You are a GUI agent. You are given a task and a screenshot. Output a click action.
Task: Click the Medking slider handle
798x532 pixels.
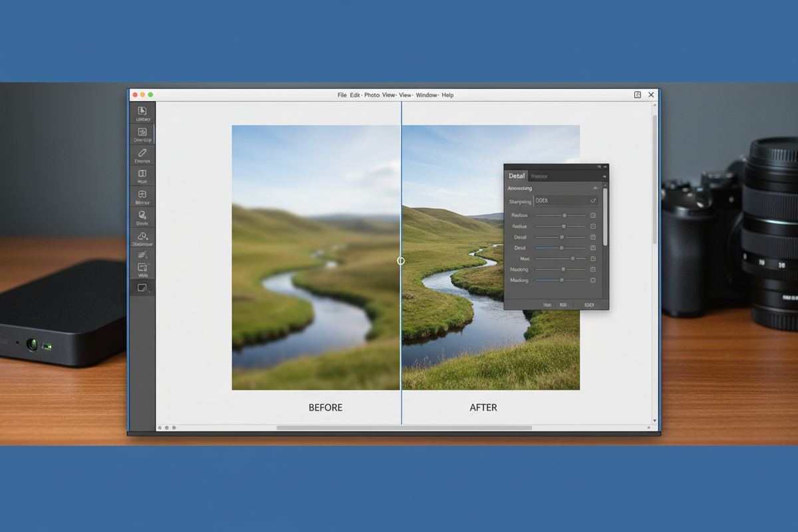(x=563, y=269)
